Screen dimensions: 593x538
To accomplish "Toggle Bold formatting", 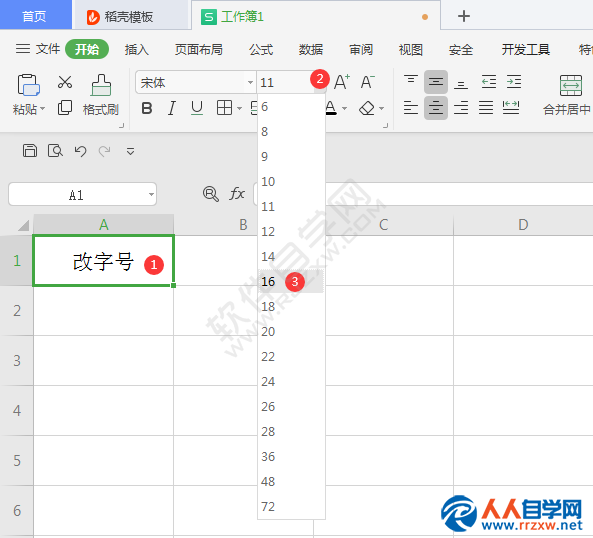I will 147,108.
